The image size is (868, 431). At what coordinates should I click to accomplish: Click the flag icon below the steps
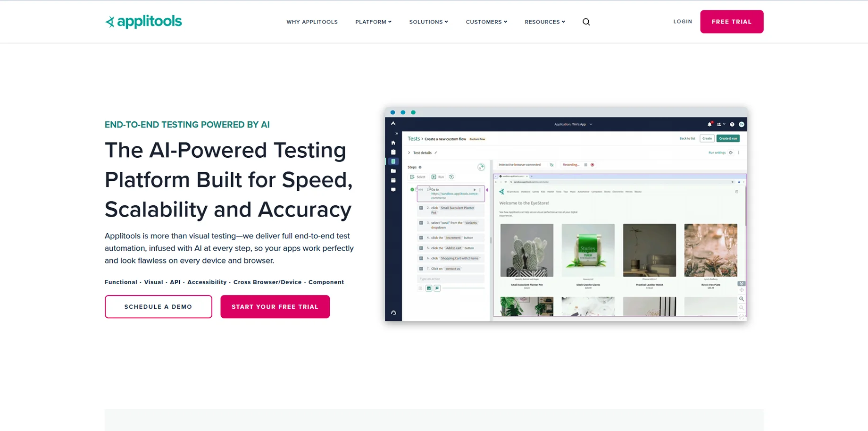pyautogui.click(x=437, y=288)
